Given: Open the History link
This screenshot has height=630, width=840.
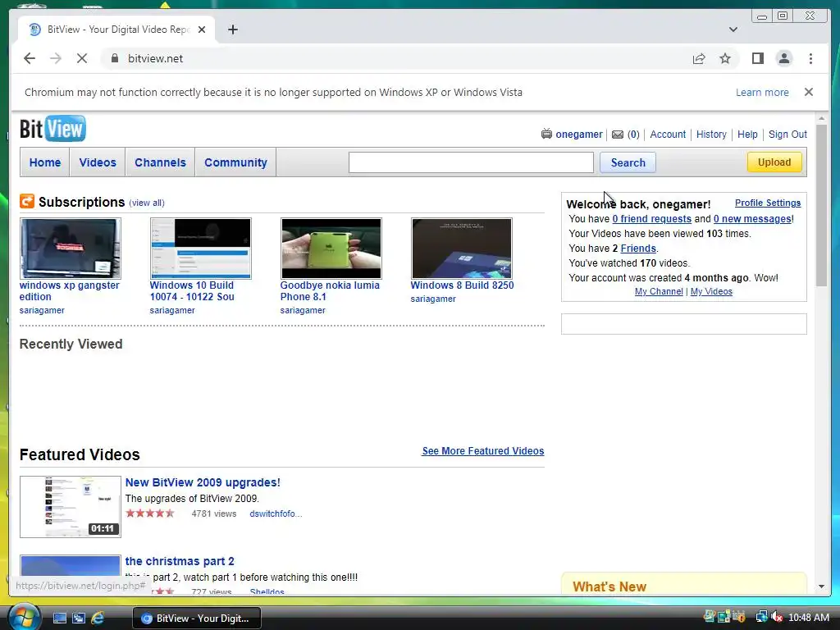Looking at the screenshot, I should (711, 135).
